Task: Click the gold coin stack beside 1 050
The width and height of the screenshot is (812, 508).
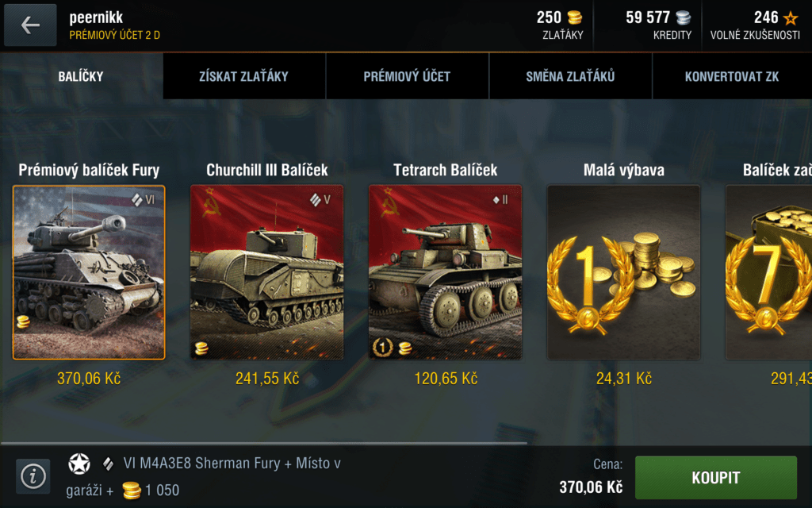Action: pyautogui.click(x=132, y=490)
